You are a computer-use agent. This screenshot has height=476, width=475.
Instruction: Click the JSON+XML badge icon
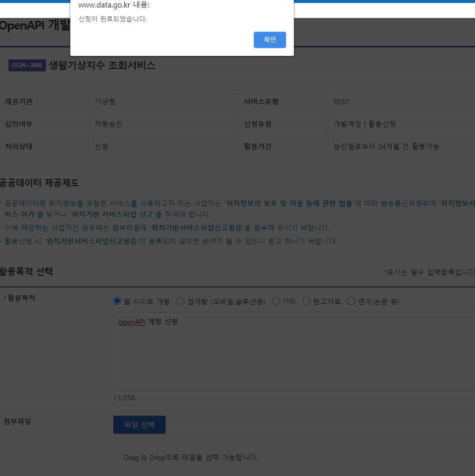coord(27,65)
